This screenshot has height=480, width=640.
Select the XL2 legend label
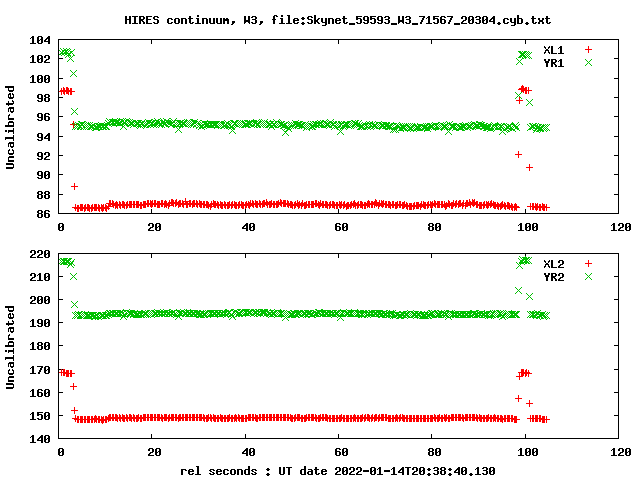[x=553, y=264]
